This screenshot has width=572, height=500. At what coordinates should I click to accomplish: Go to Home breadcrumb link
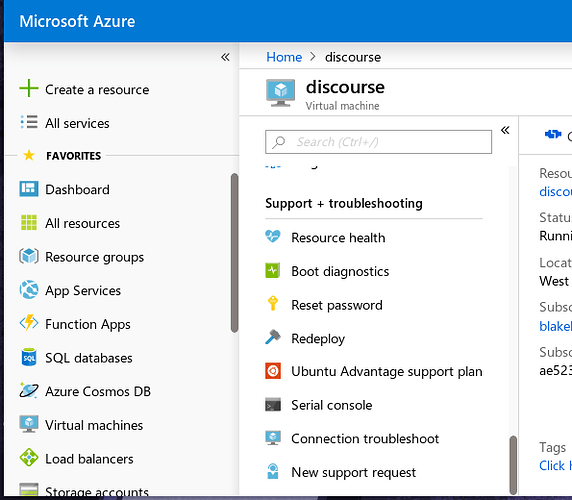coord(284,57)
